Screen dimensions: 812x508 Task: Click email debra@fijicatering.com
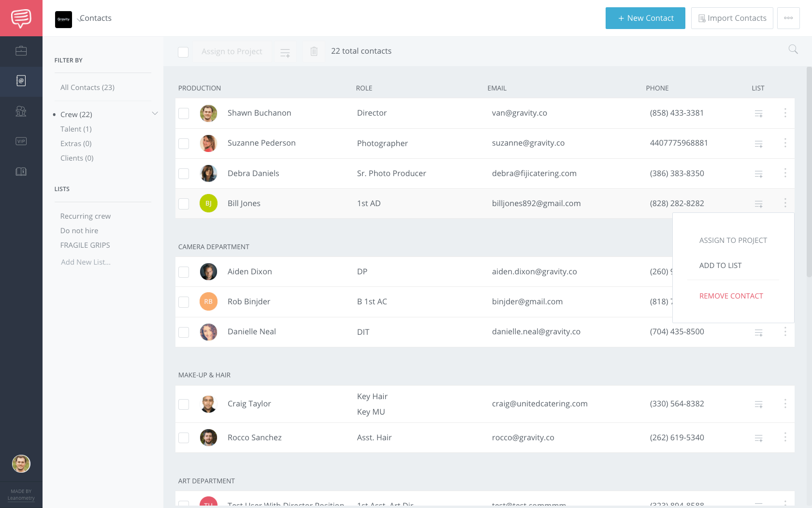534,174
